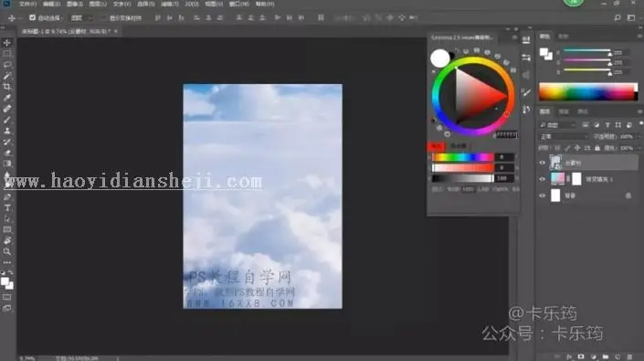Filter layers by adjustment layer icon
Screen dimensions: 644x361
point(596,125)
